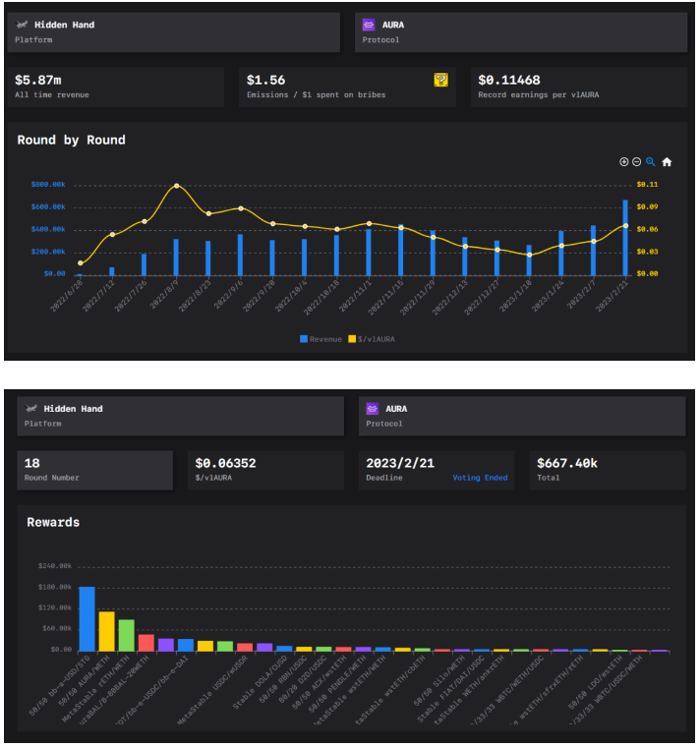Click the Stable DOLA/CUSD axis label

click(x=261, y=683)
